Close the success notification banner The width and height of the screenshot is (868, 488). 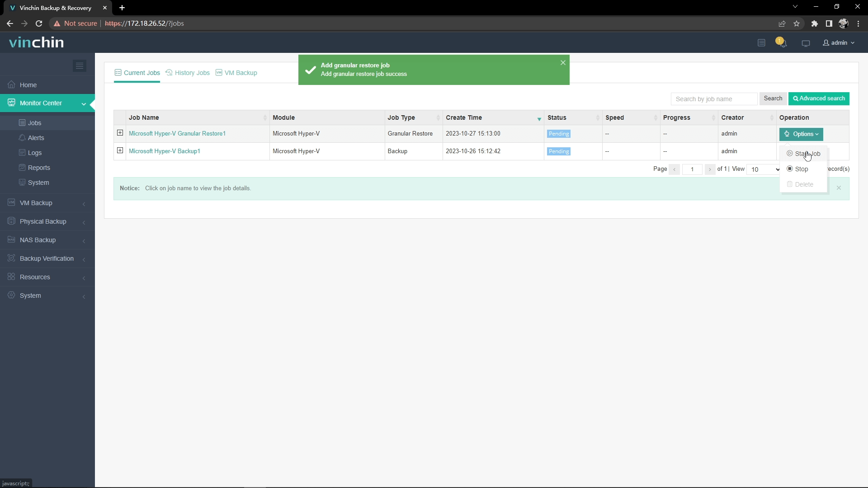tap(563, 62)
